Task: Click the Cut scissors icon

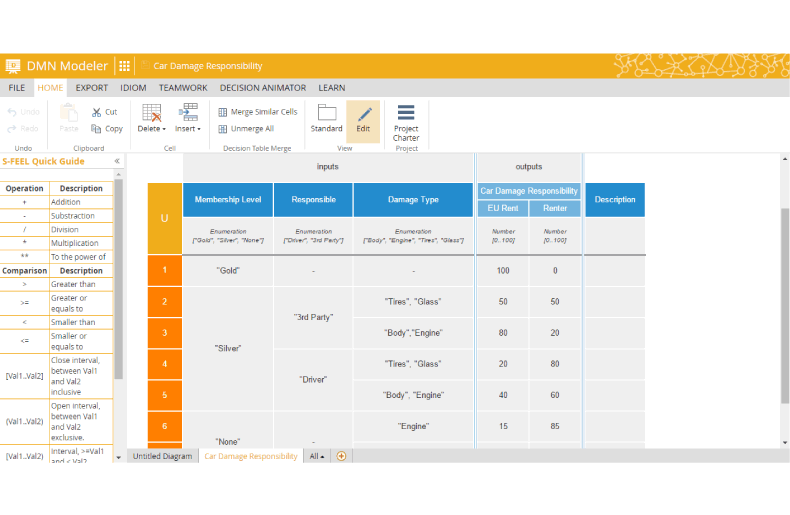Action: click(x=97, y=112)
